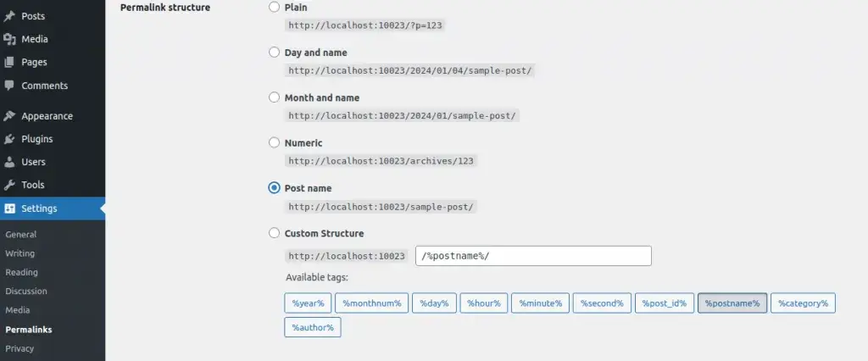Go to Media settings submenu

point(18,311)
